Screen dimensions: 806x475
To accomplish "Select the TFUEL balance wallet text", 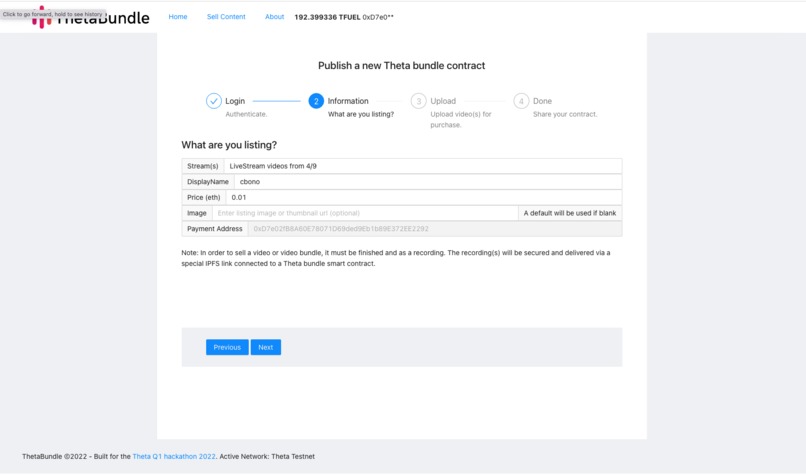I will tap(344, 17).
